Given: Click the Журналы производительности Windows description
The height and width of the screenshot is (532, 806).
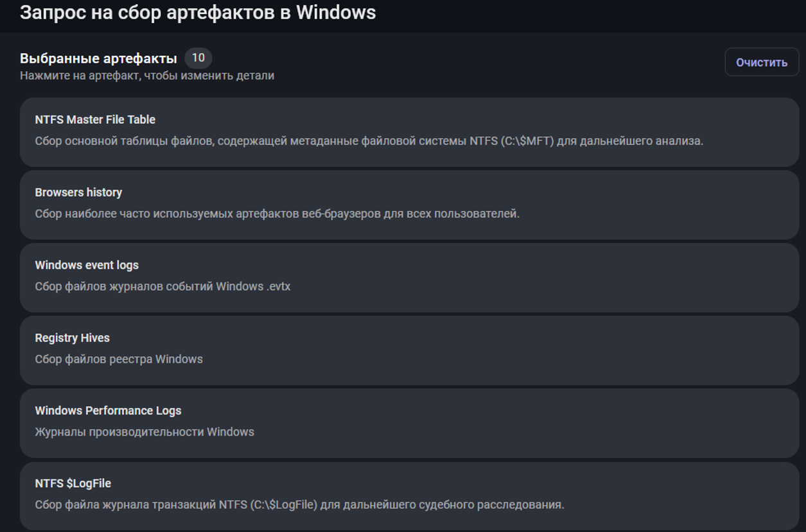Looking at the screenshot, I should click(x=145, y=432).
